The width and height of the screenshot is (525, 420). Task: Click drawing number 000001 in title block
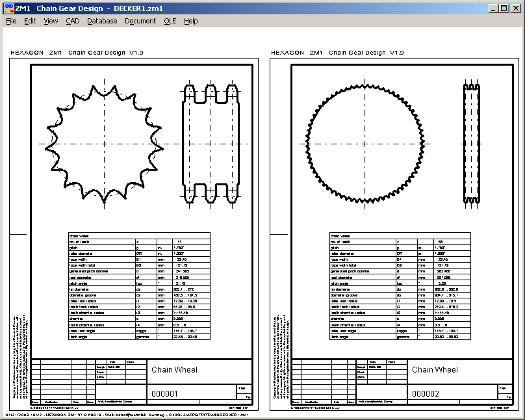click(164, 393)
